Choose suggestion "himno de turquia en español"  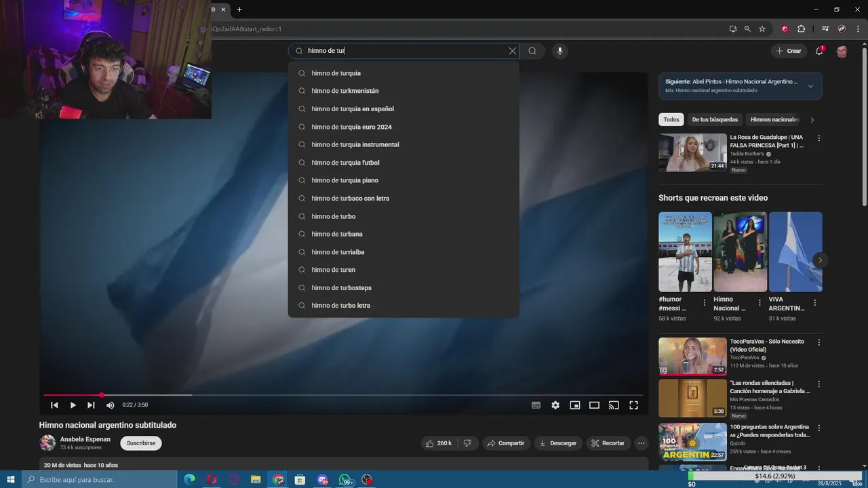403,108
